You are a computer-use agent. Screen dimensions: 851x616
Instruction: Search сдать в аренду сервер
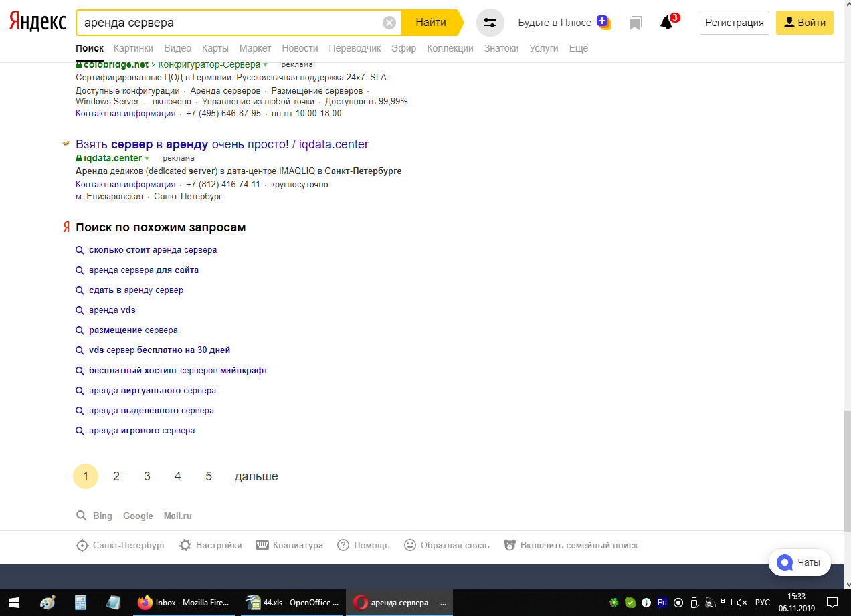click(x=136, y=290)
